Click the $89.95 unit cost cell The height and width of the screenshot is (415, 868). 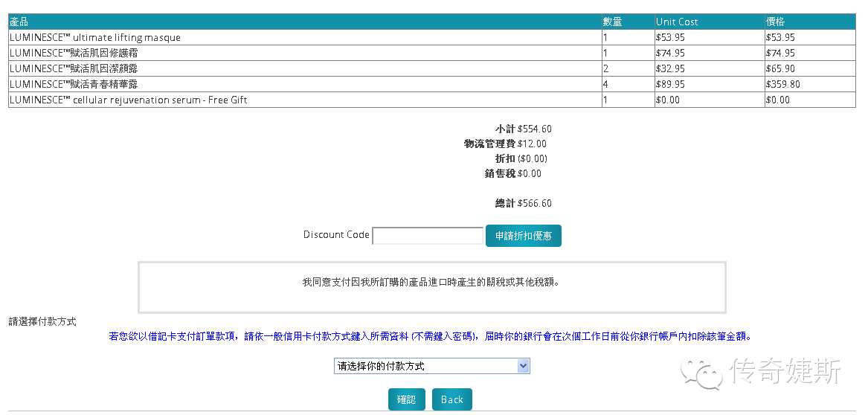710,84
